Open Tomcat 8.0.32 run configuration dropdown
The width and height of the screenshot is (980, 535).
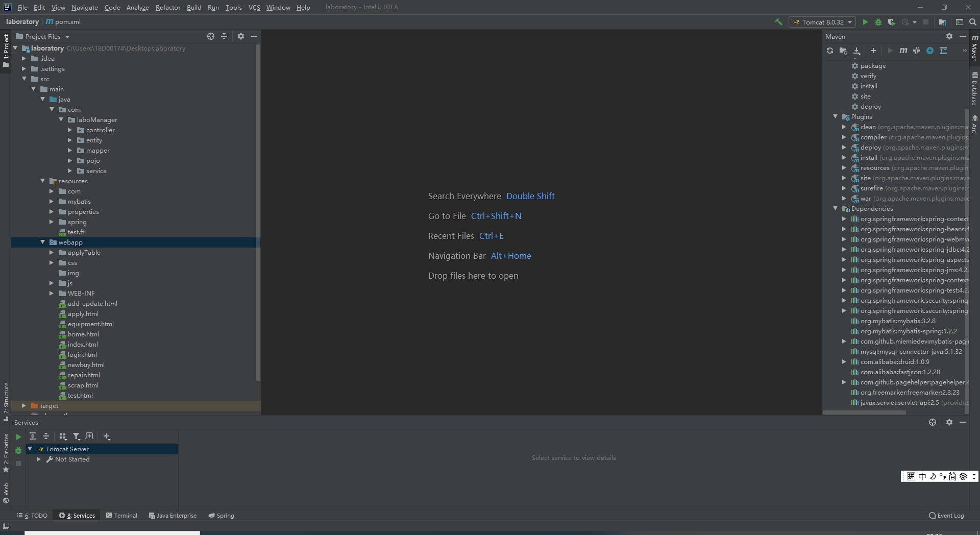pos(822,22)
